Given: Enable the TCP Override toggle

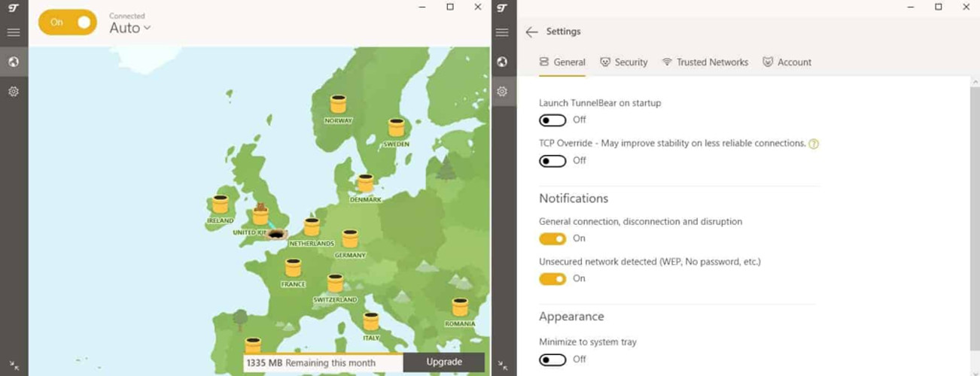Looking at the screenshot, I should (x=552, y=161).
